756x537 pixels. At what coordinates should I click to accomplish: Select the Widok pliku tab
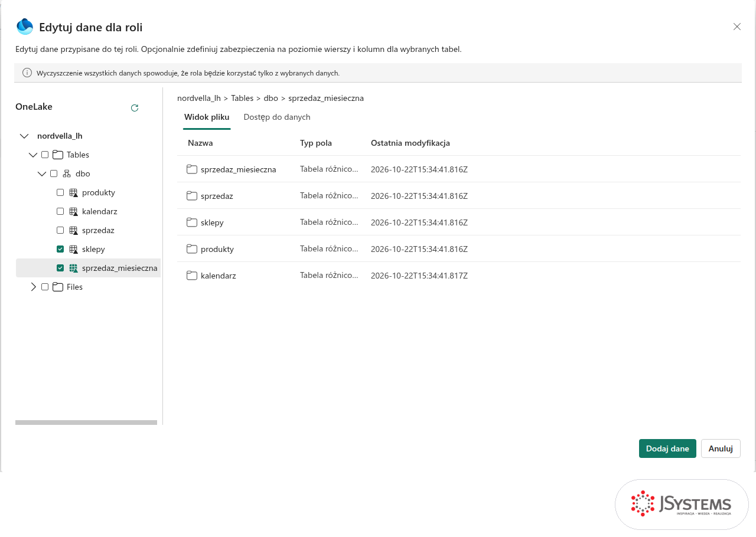click(x=207, y=117)
